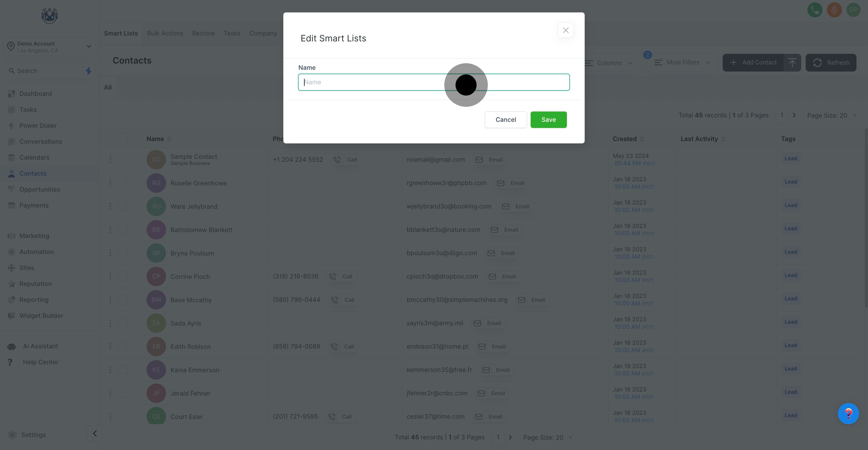This screenshot has height=450, width=868.
Task: Open the notifications bell icon
Action: (834, 10)
